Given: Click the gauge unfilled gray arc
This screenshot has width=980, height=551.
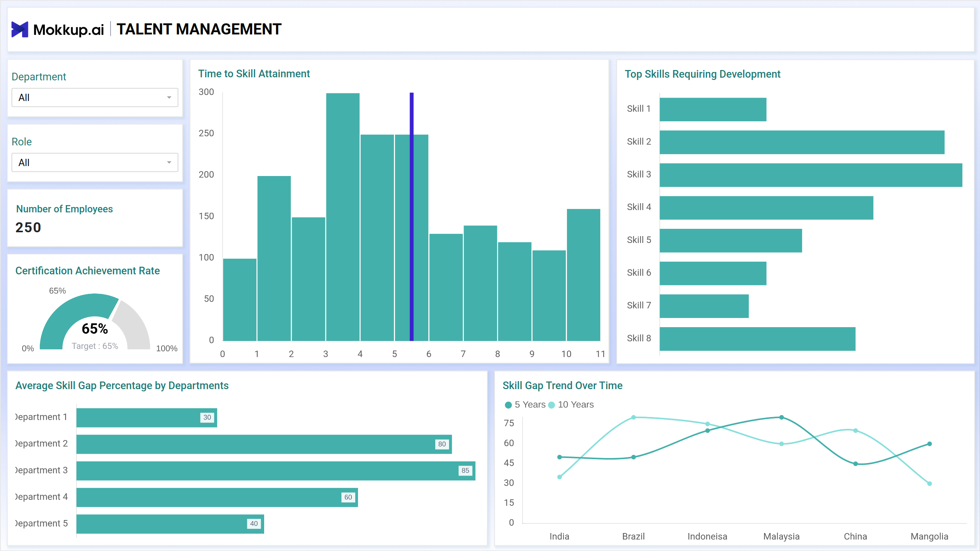Looking at the screenshot, I should 135,325.
